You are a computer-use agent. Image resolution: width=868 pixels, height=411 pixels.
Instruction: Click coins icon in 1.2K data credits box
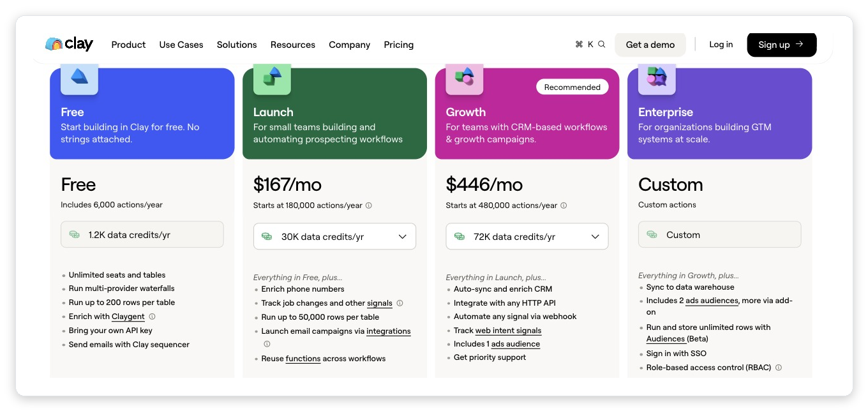pos(75,235)
